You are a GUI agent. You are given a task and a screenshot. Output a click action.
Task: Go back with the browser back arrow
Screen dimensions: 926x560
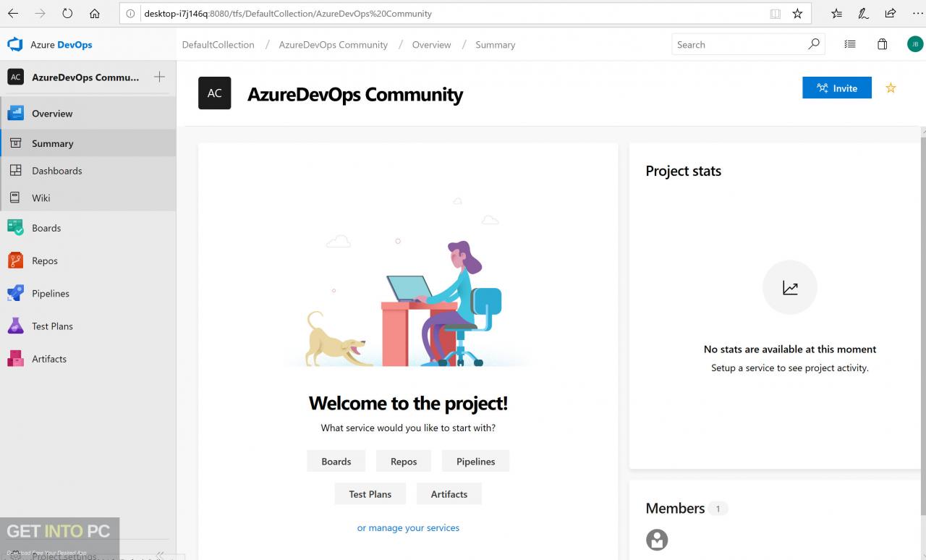(x=13, y=13)
